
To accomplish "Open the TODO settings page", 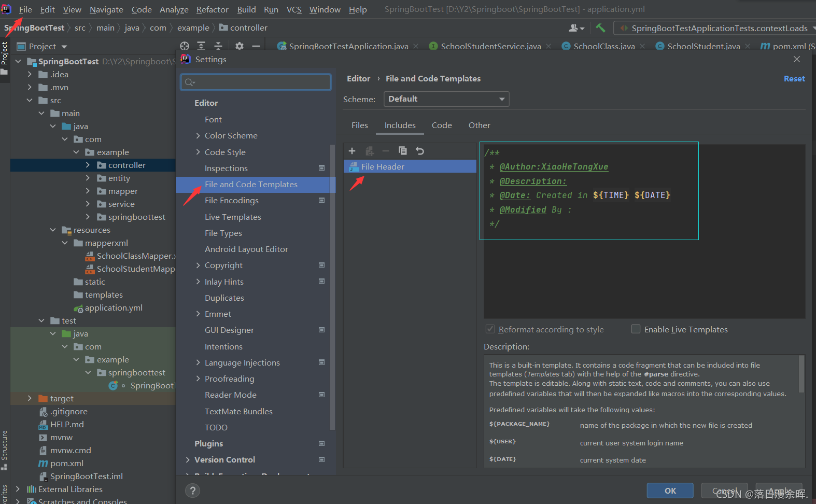I will coord(216,427).
